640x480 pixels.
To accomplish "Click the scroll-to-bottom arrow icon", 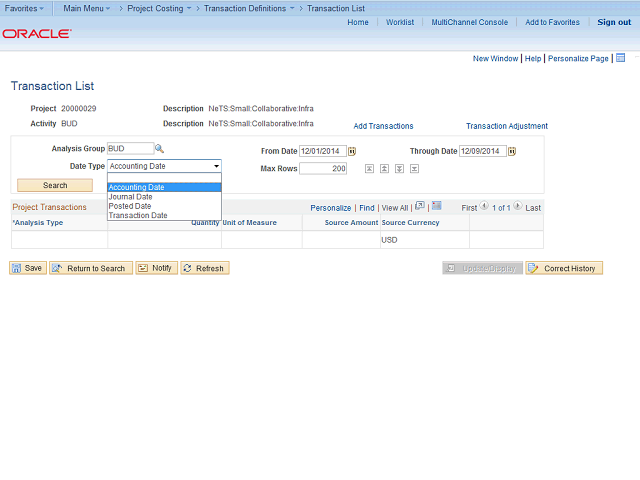I will click(x=415, y=169).
